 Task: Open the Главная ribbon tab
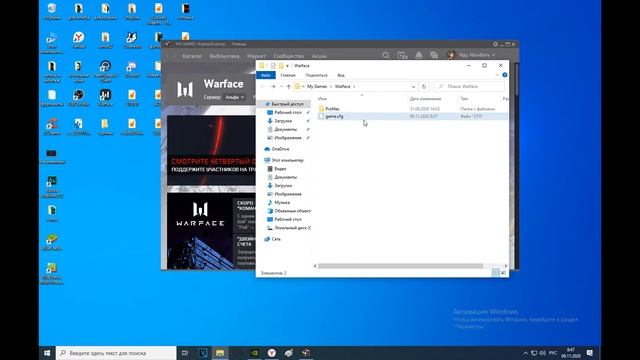[x=288, y=75]
